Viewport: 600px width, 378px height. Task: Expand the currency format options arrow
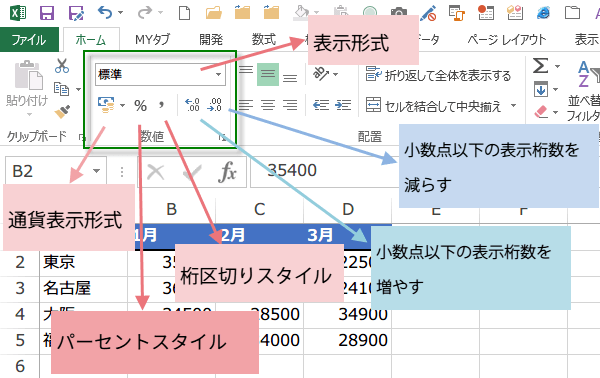pyautogui.click(x=122, y=105)
